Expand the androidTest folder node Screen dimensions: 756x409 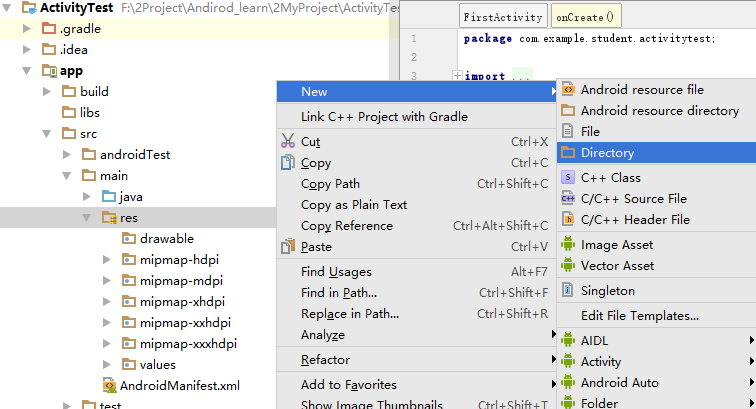pos(67,154)
